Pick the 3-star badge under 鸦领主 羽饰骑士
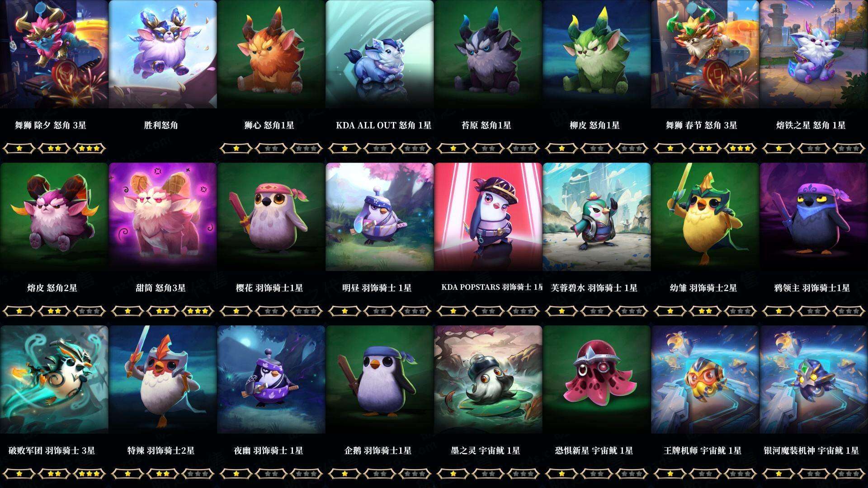This screenshot has height=488, width=868. pyautogui.click(x=849, y=311)
